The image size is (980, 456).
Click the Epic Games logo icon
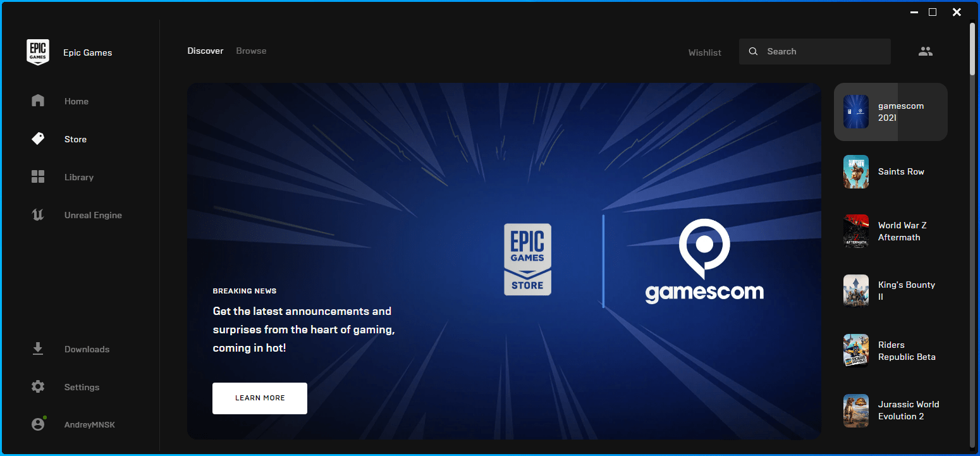38,52
